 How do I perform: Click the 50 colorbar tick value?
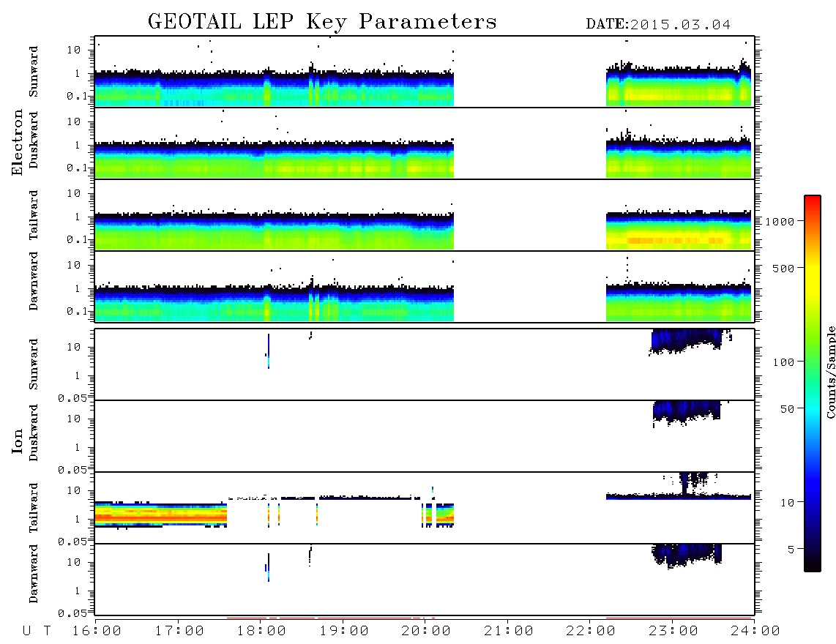click(787, 409)
